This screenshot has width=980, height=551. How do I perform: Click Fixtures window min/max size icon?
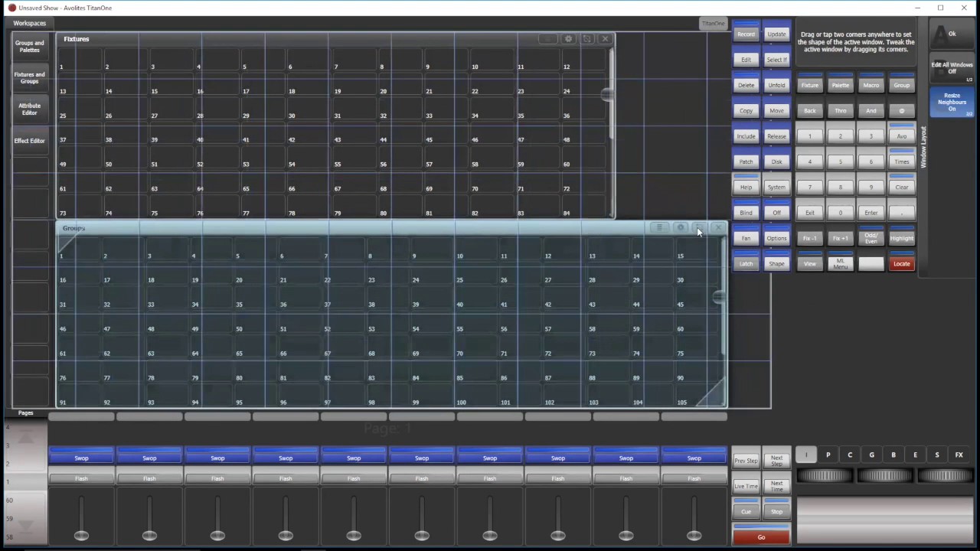point(587,39)
